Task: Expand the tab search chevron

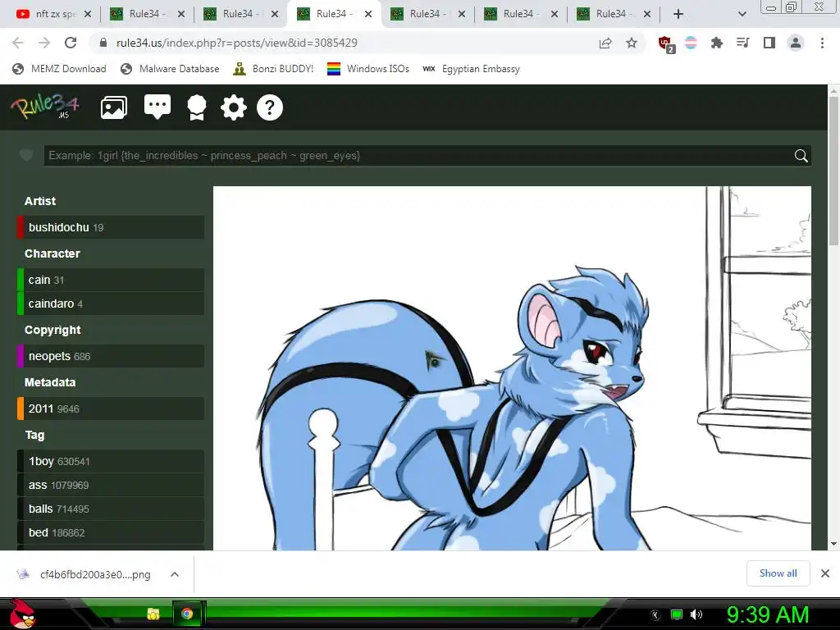Action: [742, 14]
